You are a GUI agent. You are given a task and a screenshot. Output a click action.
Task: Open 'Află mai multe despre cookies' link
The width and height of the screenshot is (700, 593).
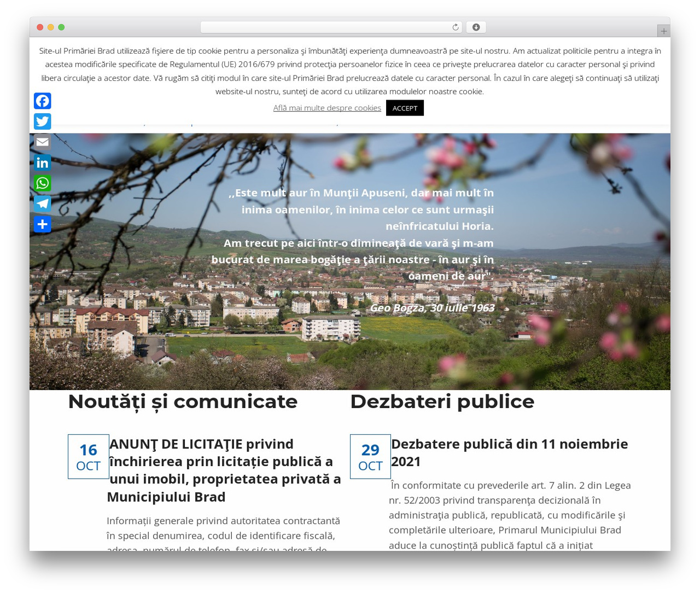point(327,108)
